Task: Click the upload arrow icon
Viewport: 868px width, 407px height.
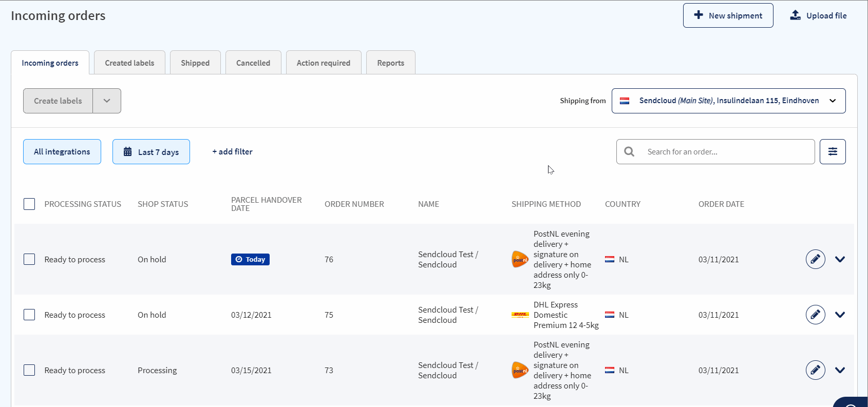Action: point(795,15)
